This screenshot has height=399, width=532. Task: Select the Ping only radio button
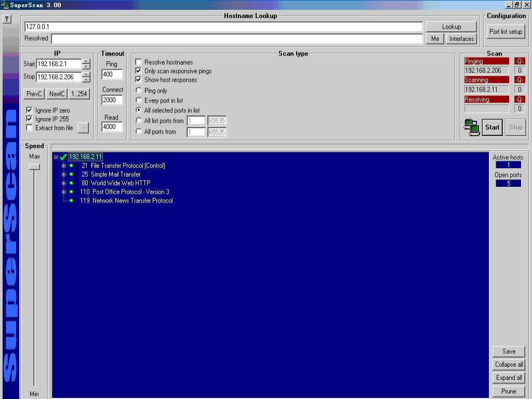point(138,90)
